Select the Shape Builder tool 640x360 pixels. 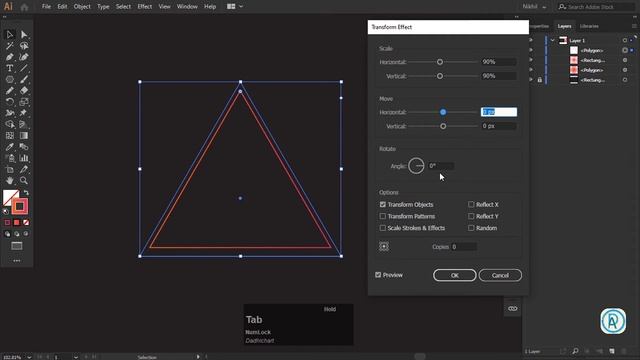[10, 124]
